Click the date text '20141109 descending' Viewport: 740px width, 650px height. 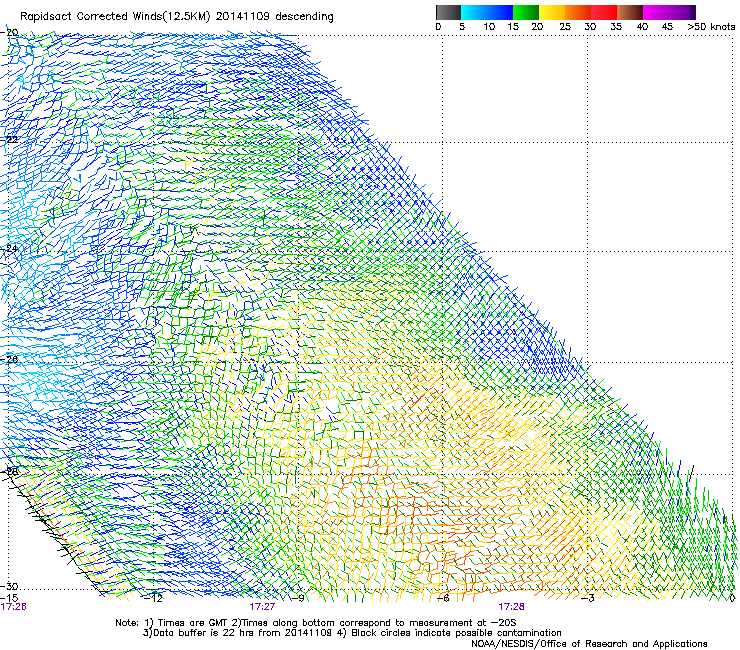pyautogui.click(x=274, y=17)
